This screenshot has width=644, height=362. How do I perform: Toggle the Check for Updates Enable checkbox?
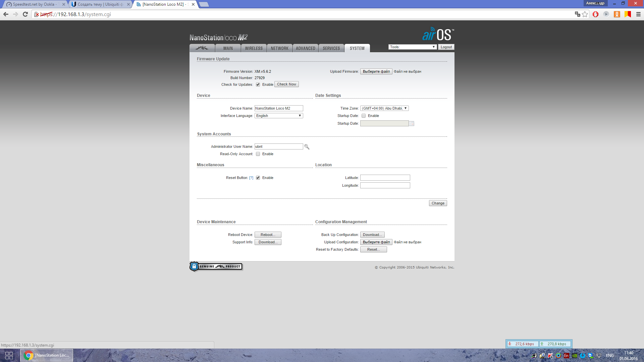coord(258,84)
